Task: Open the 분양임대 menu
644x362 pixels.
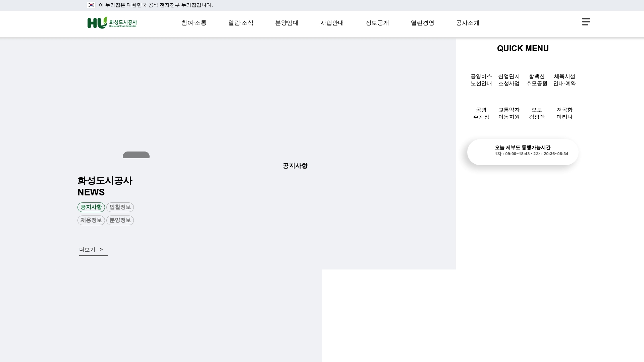Action: coord(287,23)
